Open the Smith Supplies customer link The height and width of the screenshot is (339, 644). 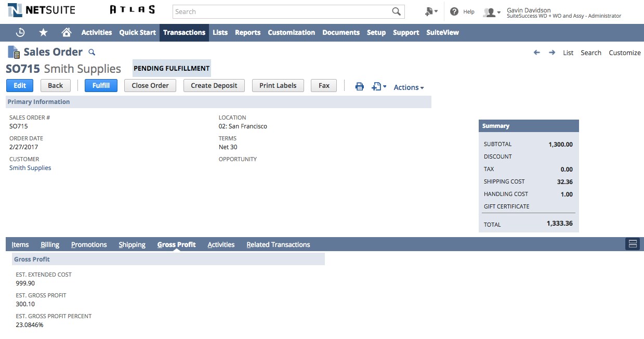click(x=30, y=168)
